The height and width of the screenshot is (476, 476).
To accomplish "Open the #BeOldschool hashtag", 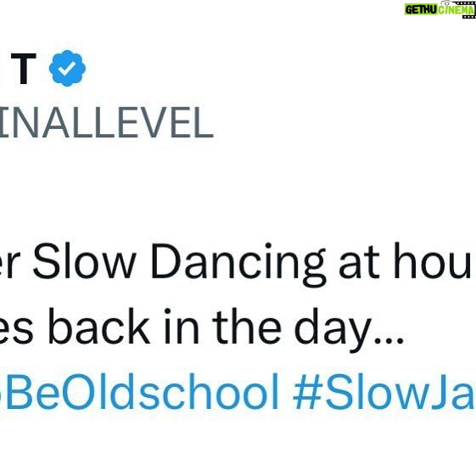I will 139,392.
